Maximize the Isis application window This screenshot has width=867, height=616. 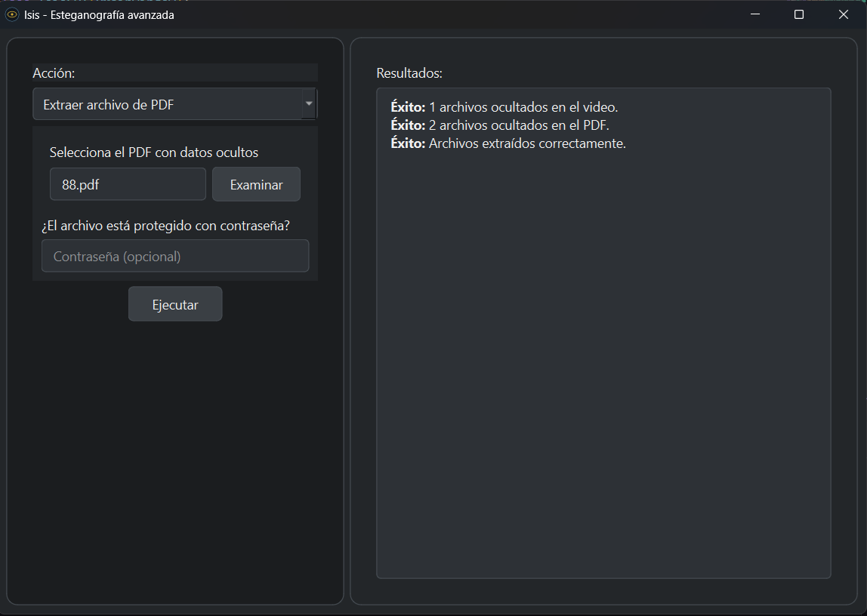[799, 14]
